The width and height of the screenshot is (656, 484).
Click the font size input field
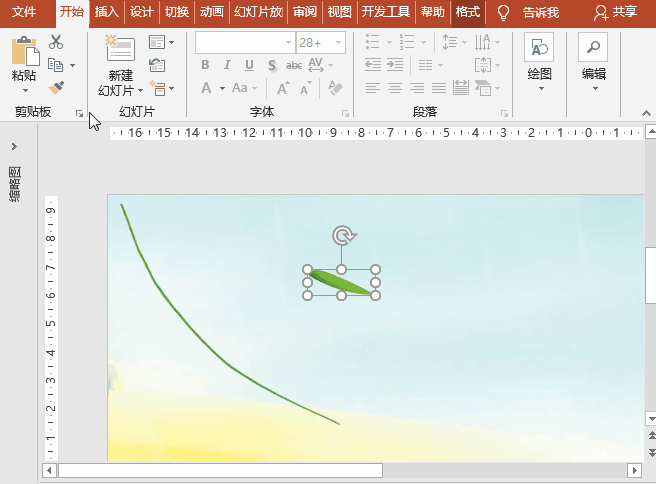[315, 43]
